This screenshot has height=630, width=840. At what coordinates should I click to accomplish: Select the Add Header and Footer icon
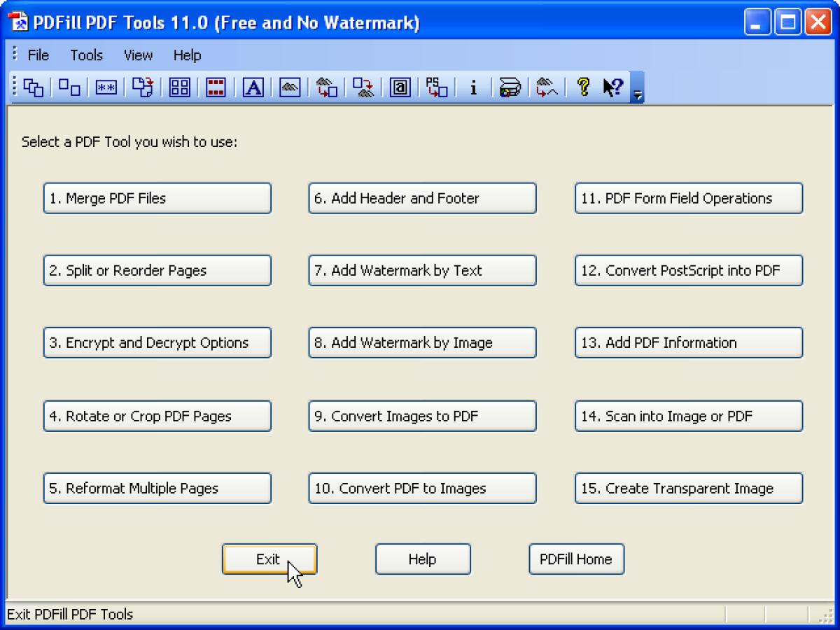215,87
